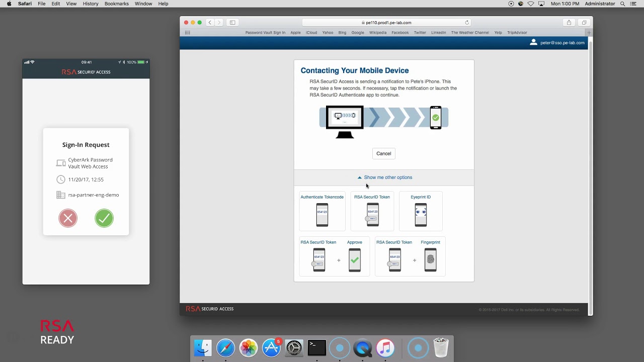
Task: Open the LinkedIn bookmark
Action: [438, 33]
